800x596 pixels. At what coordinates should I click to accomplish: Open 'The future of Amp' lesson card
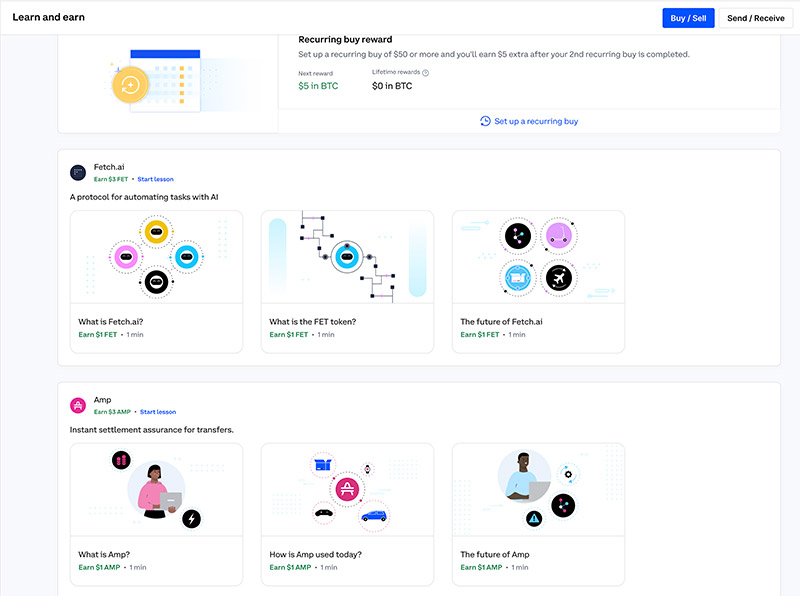coord(537,512)
